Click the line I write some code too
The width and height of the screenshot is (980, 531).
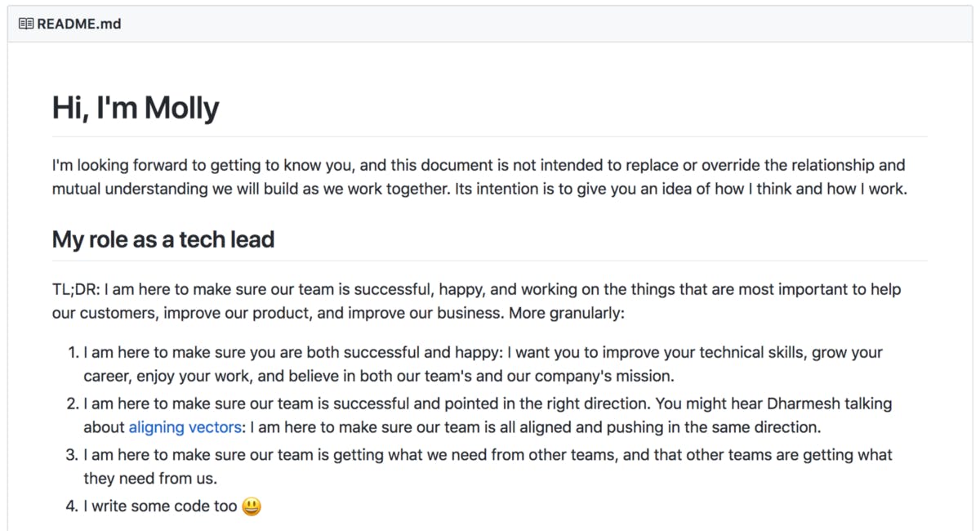pos(158,506)
